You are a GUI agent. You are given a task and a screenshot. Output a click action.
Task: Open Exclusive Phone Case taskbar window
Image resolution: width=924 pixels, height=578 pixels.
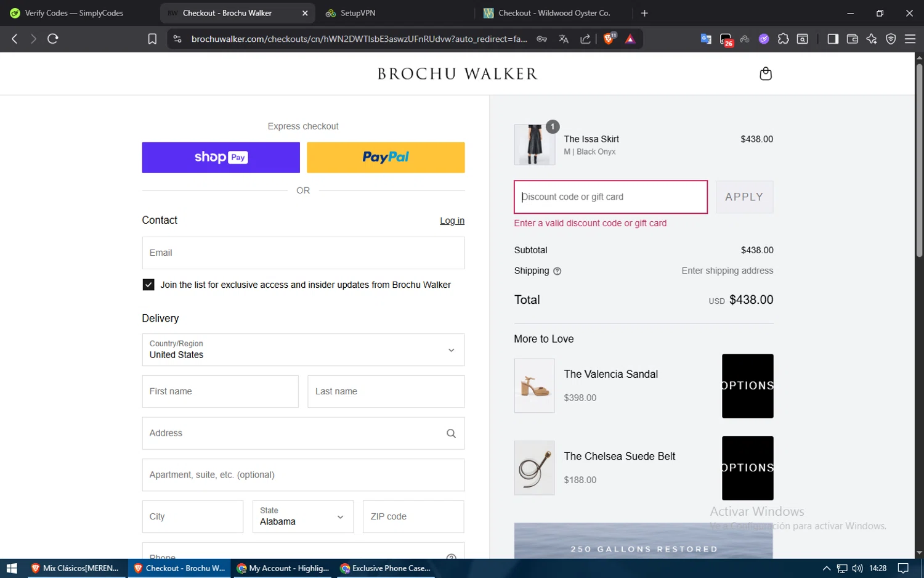coord(386,568)
